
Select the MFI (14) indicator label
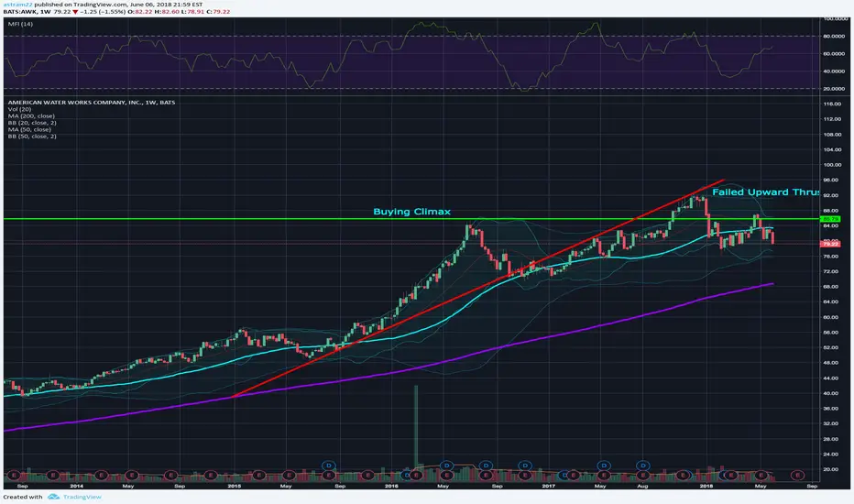click(20, 24)
